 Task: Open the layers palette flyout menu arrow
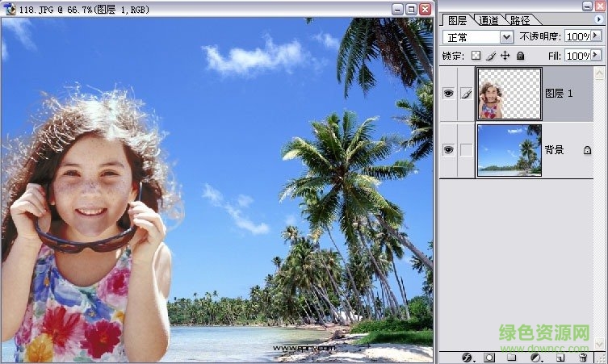(x=598, y=19)
